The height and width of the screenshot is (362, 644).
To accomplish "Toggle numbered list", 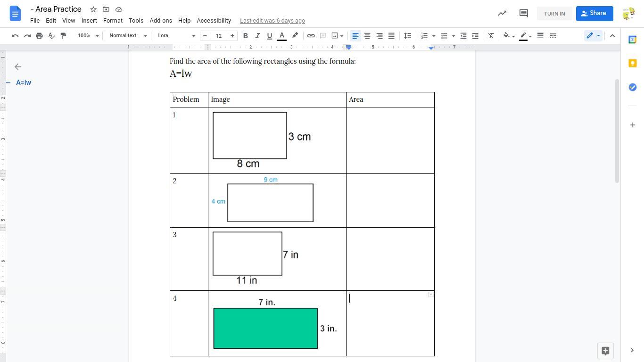I will tap(424, 36).
